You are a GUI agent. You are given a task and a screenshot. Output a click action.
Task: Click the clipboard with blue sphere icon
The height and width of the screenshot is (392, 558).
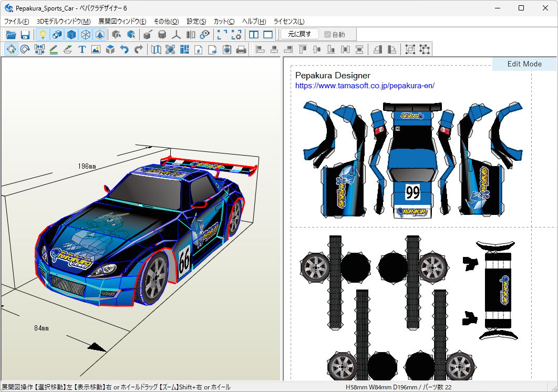[227, 49]
